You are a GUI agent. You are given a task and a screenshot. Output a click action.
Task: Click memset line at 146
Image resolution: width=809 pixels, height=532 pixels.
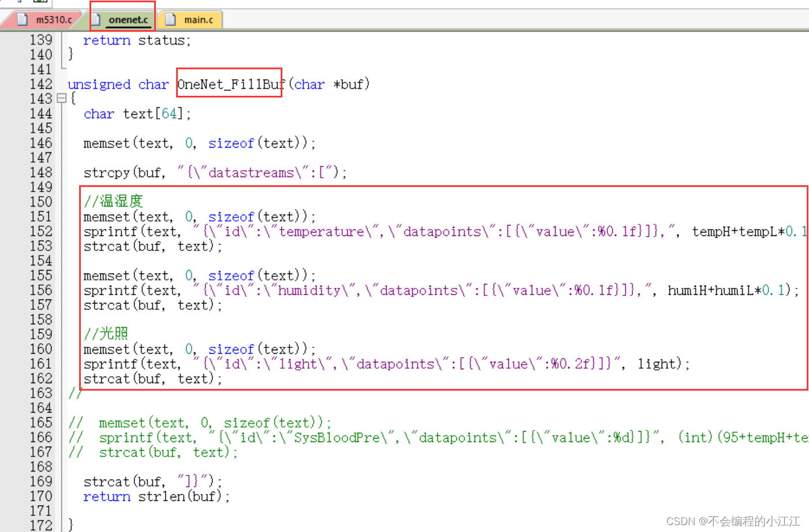coord(199,143)
